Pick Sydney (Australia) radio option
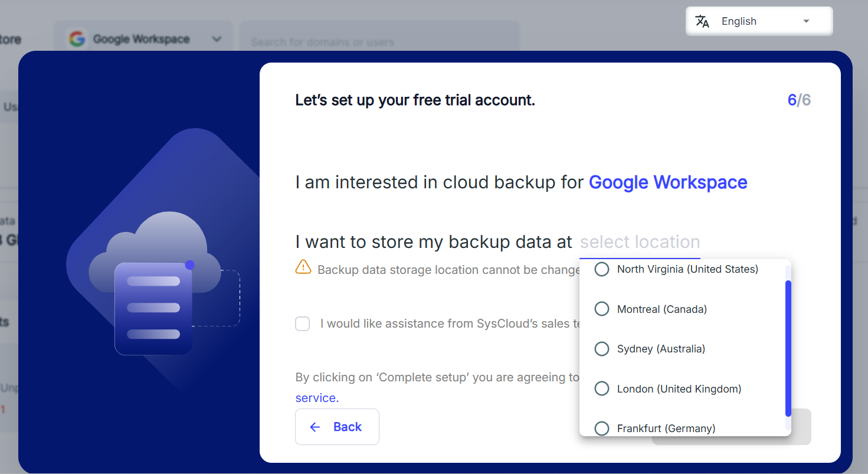Screen dimensions: 868x474 [x=601, y=349]
